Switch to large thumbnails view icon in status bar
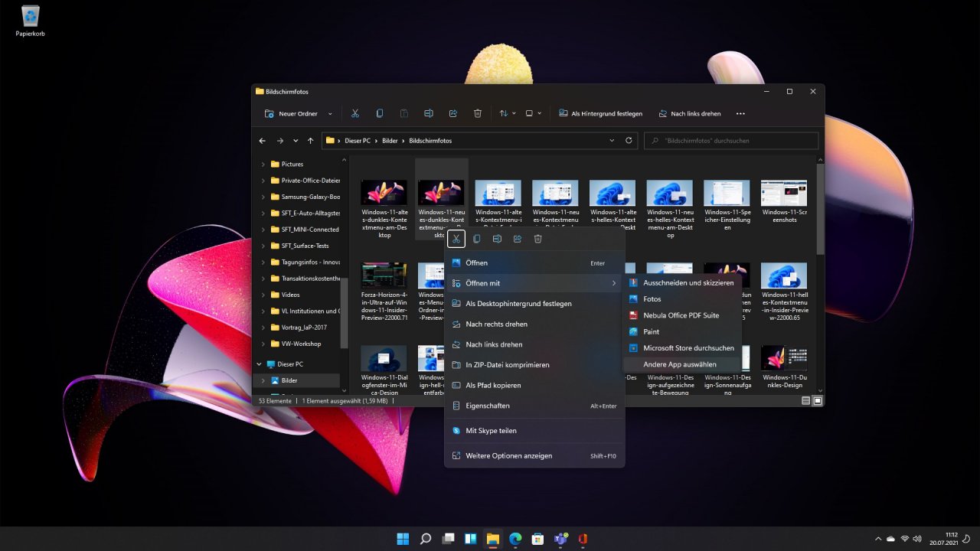 (x=817, y=400)
